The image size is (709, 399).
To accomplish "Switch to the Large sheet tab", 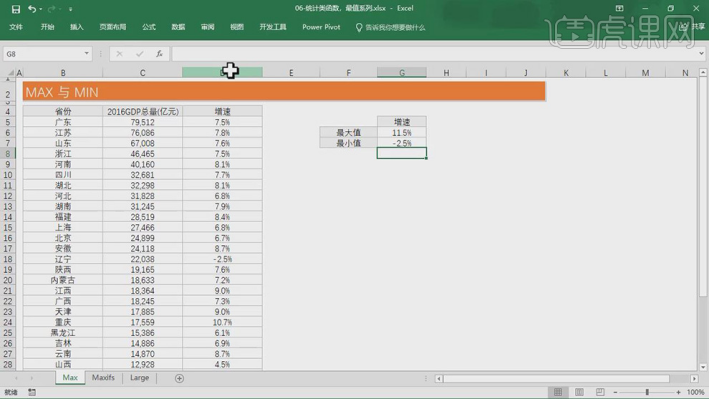I will pos(139,378).
